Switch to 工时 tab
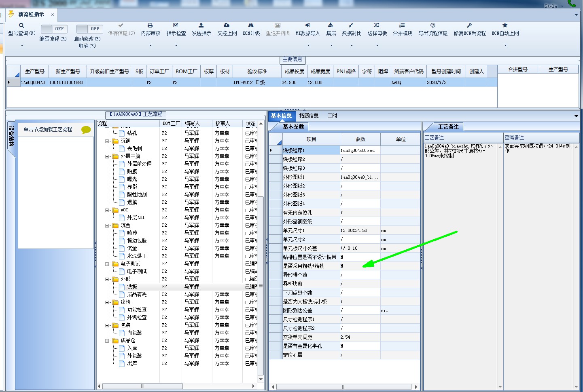The width and height of the screenshot is (583, 392). 332,116
